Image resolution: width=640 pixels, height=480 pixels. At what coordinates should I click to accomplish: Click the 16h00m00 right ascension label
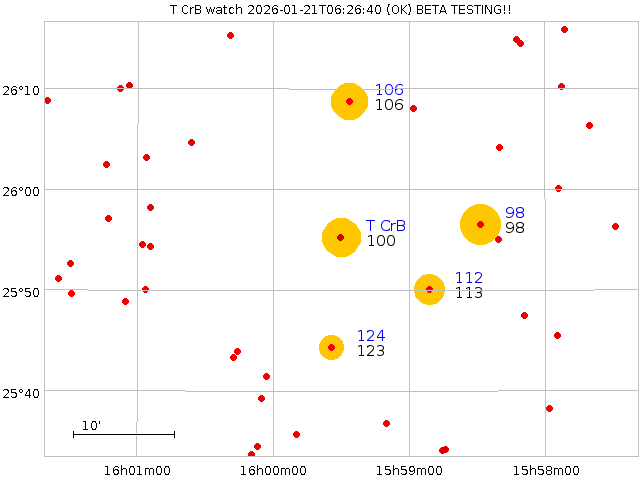click(272, 470)
